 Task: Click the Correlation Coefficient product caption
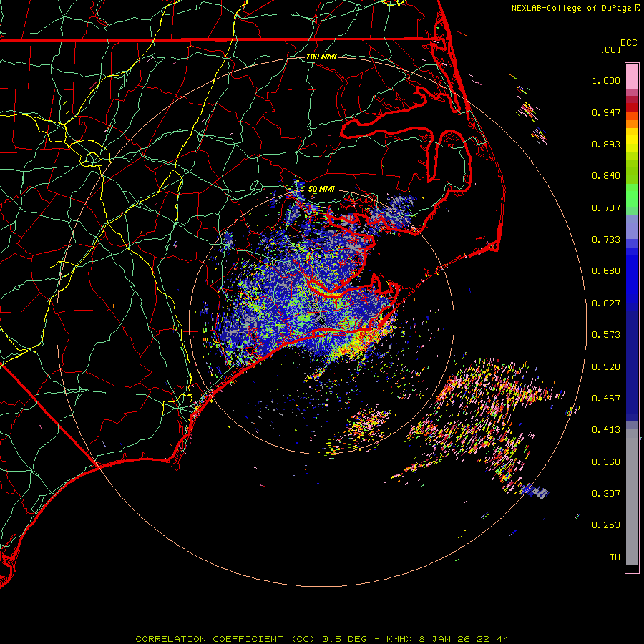[322, 639]
